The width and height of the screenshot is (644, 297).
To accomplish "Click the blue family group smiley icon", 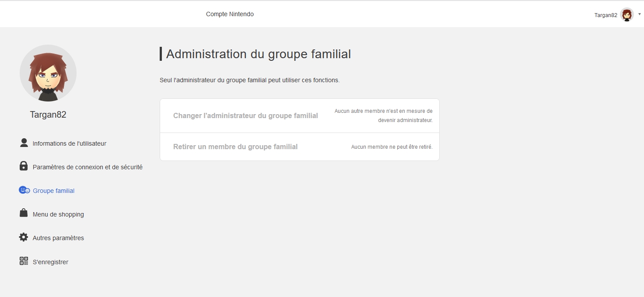I will pyautogui.click(x=24, y=190).
